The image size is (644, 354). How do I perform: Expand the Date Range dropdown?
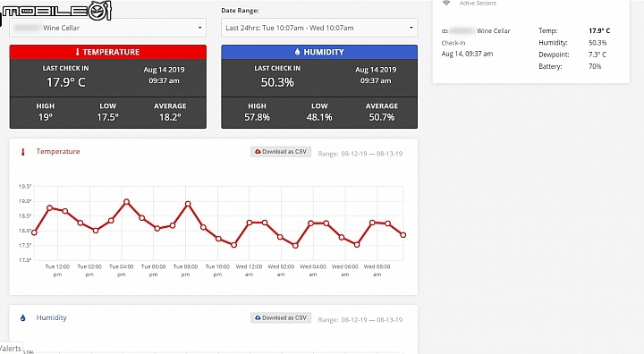pos(319,28)
